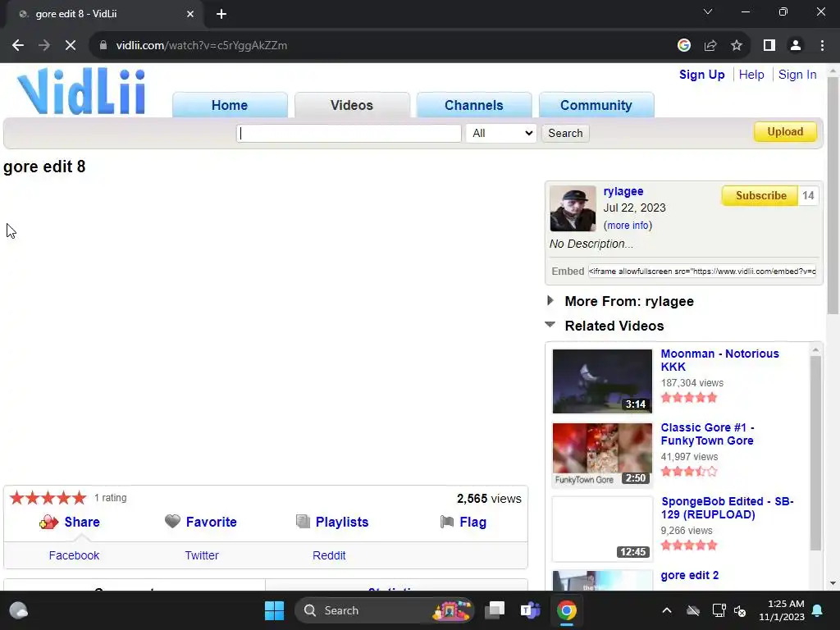Click the share page icon in address bar

[x=710, y=46]
